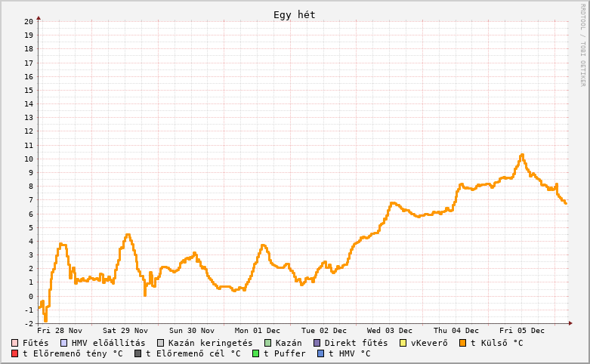The image size is (590, 364).
Task: Select the Fri 28 Nov date label
Action: (x=60, y=330)
